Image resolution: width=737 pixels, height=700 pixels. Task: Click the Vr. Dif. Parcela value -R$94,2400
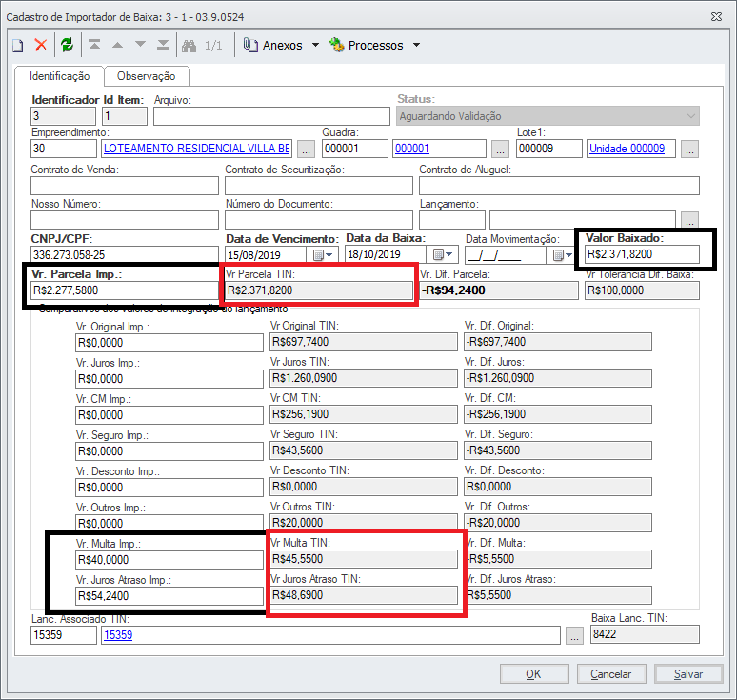pyautogui.click(x=499, y=290)
